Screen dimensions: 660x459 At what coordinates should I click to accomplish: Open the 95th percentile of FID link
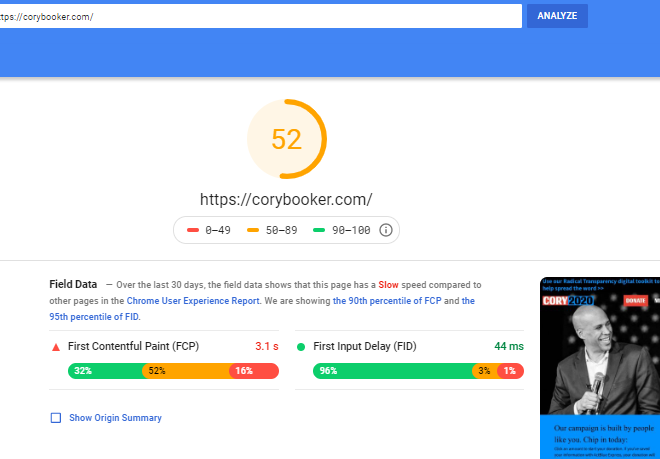coord(262,309)
